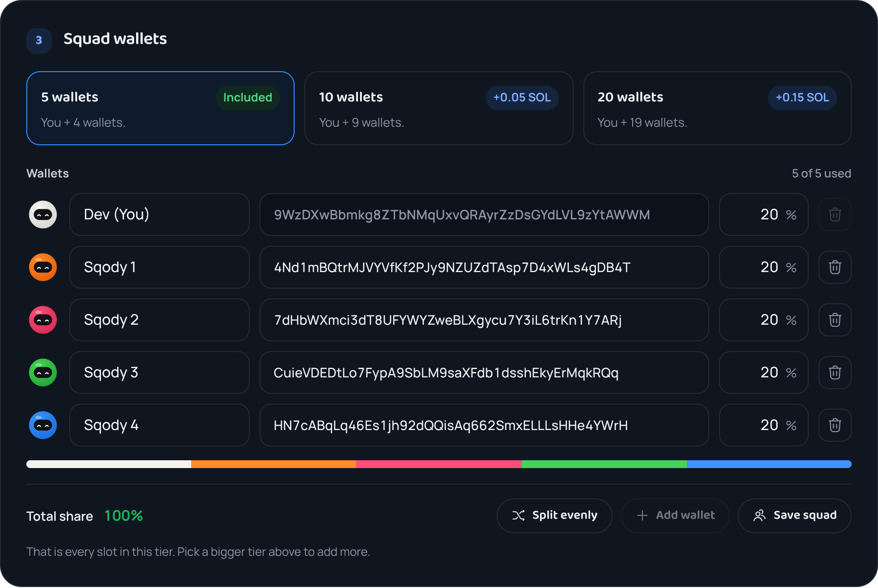Image resolution: width=878 pixels, height=588 pixels.
Task: Click the '5 of 5 used' counter
Action: 821,174
